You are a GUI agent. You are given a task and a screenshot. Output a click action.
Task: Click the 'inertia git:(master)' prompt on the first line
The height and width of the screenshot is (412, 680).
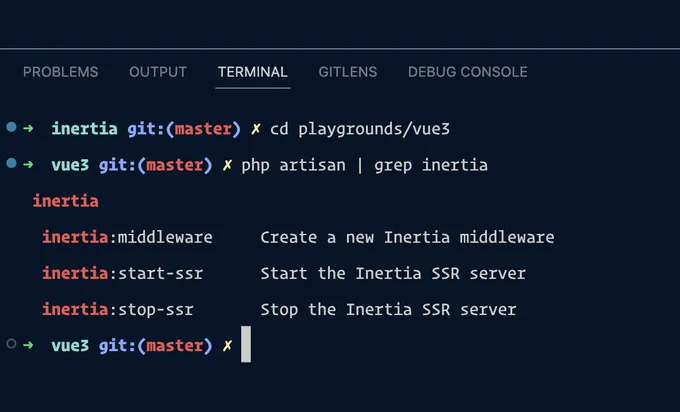pos(146,129)
